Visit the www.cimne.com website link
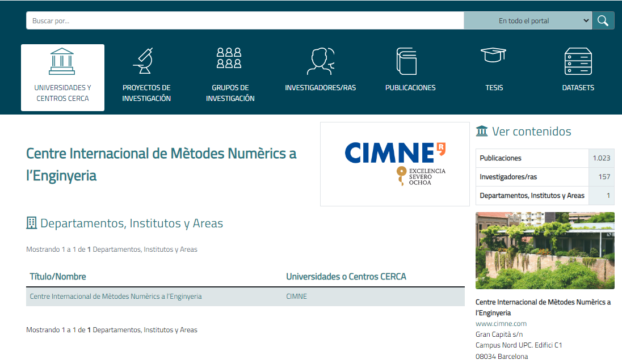This screenshot has width=622, height=364. click(x=501, y=324)
